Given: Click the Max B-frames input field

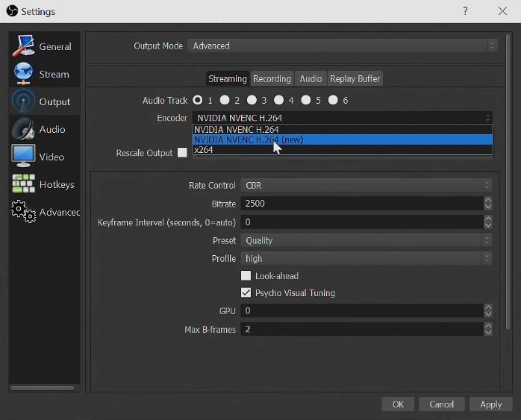Looking at the screenshot, I should (362, 329).
